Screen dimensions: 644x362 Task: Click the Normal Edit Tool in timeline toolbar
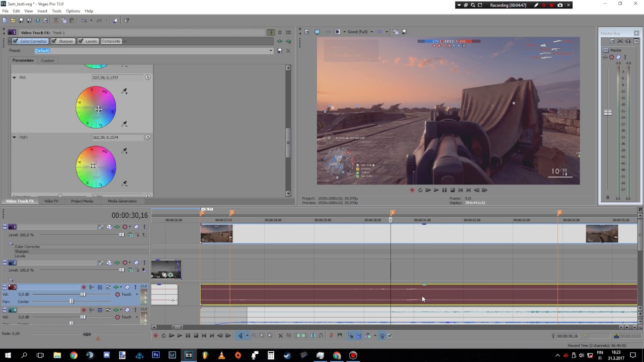pos(240,336)
